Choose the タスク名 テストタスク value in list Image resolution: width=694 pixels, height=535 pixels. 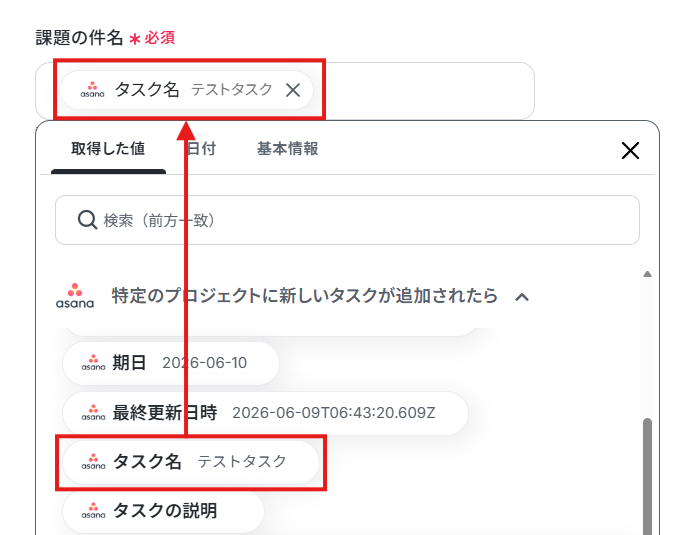pos(191,462)
